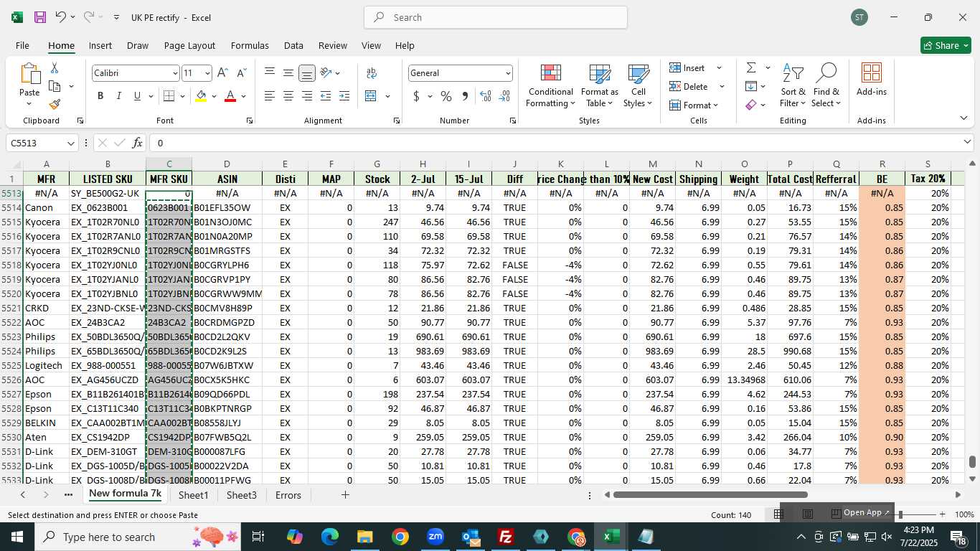Toggle Bottom Align vertical alignment
The height and width of the screenshot is (551, 980).
click(307, 73)
